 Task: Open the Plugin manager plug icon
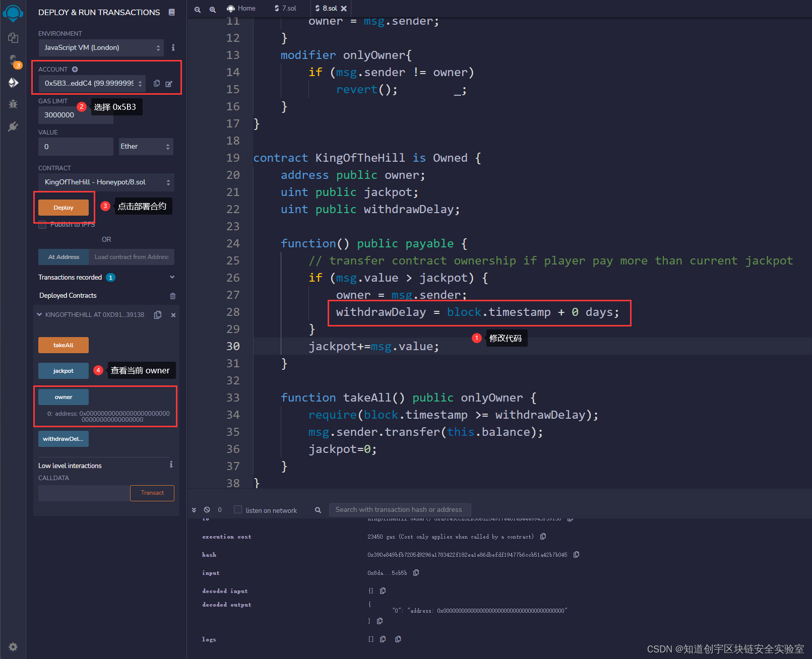coord(13,126)
